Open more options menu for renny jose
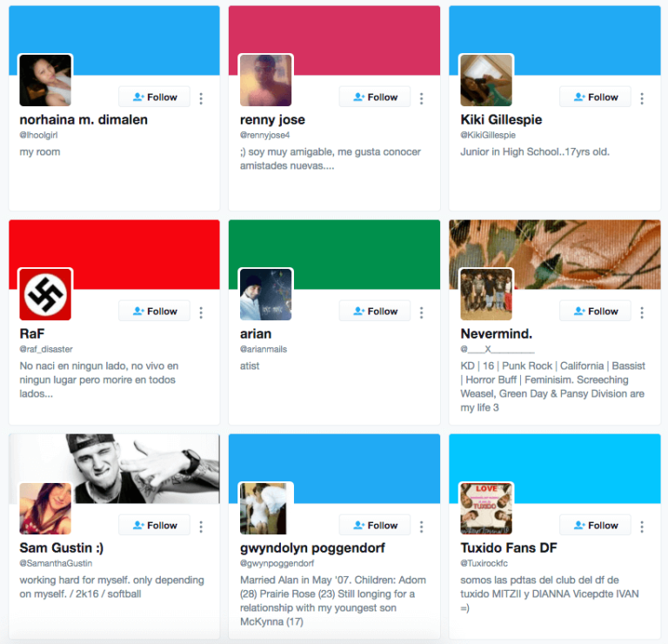The height and width of the screenshot is (644, 668). click(421, 98)
